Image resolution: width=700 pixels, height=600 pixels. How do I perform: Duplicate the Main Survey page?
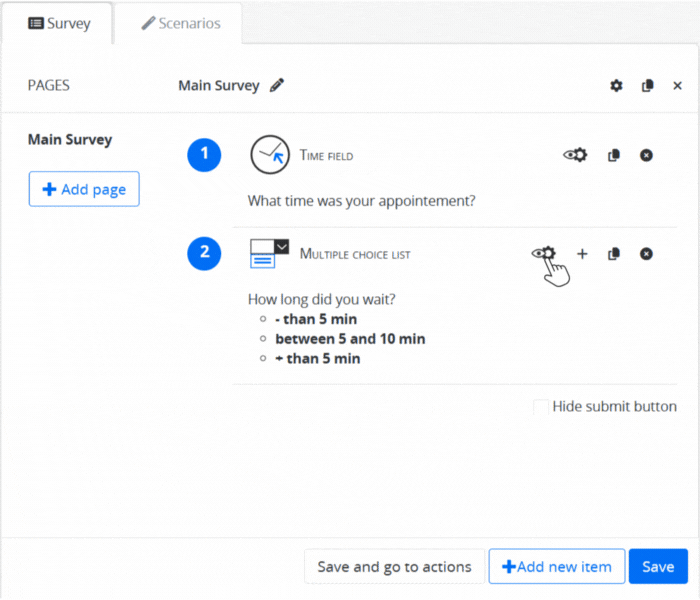647,86
